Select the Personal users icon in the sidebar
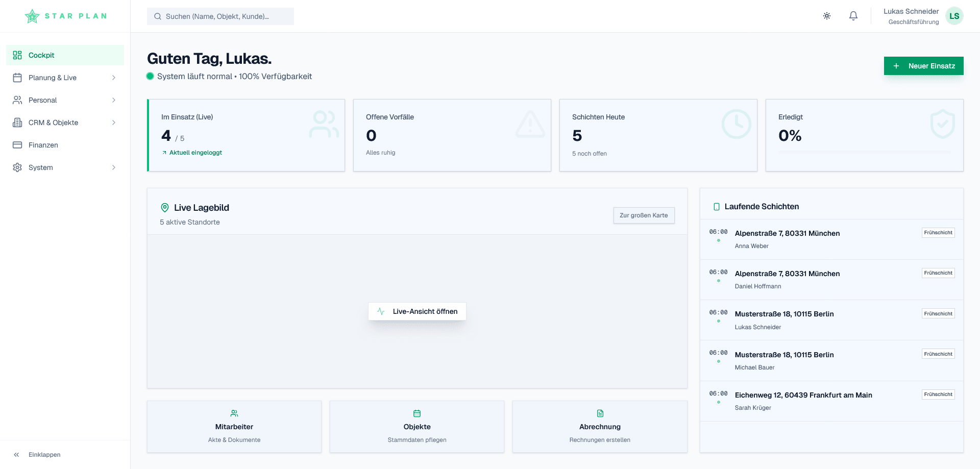The height and width of the screenshot is (469, 980). [x=18, y=100]
